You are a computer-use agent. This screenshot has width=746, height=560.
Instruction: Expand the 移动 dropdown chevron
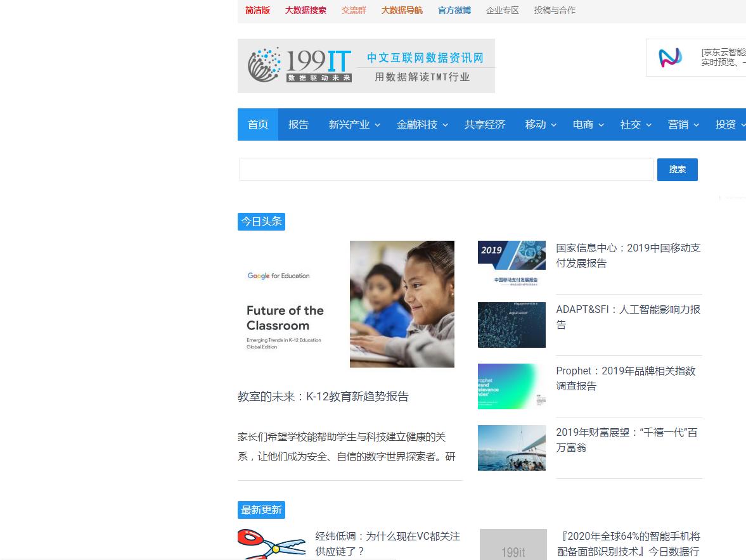[x=554, y=125]
